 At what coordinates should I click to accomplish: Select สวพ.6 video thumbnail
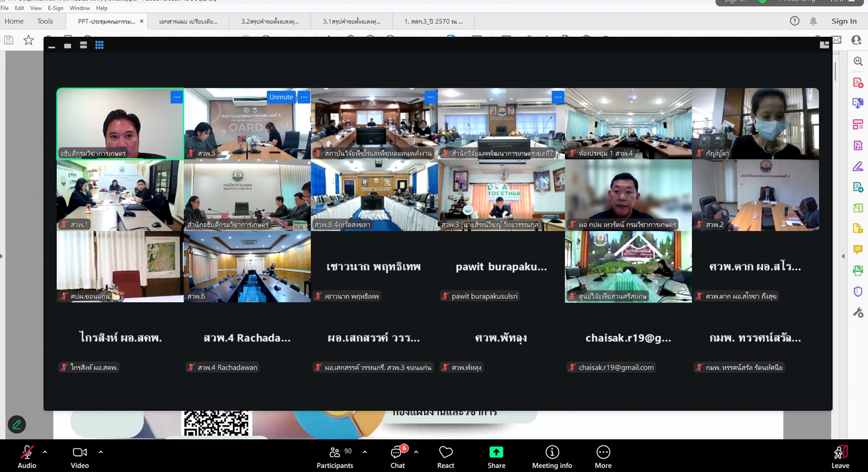(247, 266)
